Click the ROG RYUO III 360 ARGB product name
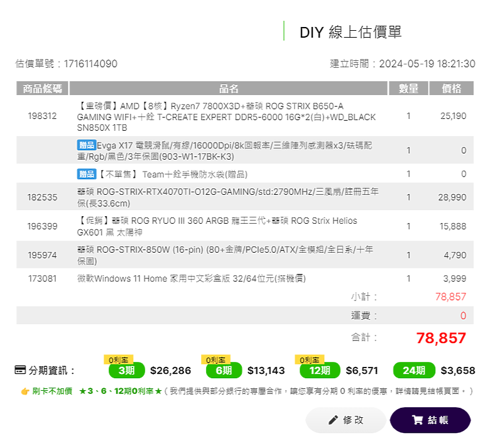 coord(217,226)
